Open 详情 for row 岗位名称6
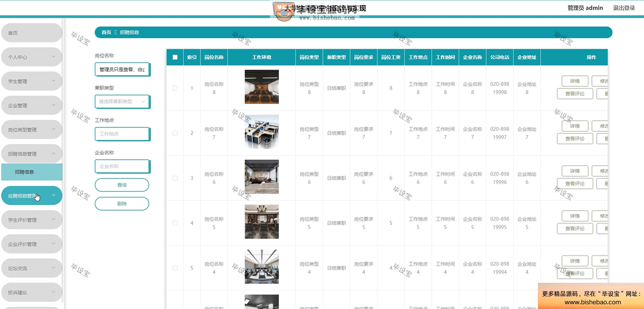Image resolution: width=644 pixels, height=309 pixels. coord(575,171)
